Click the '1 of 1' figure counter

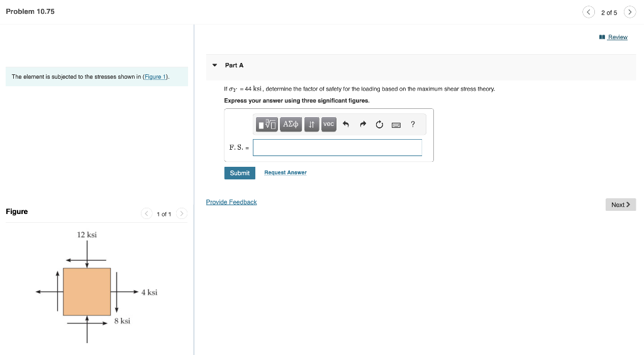point(164,214)
